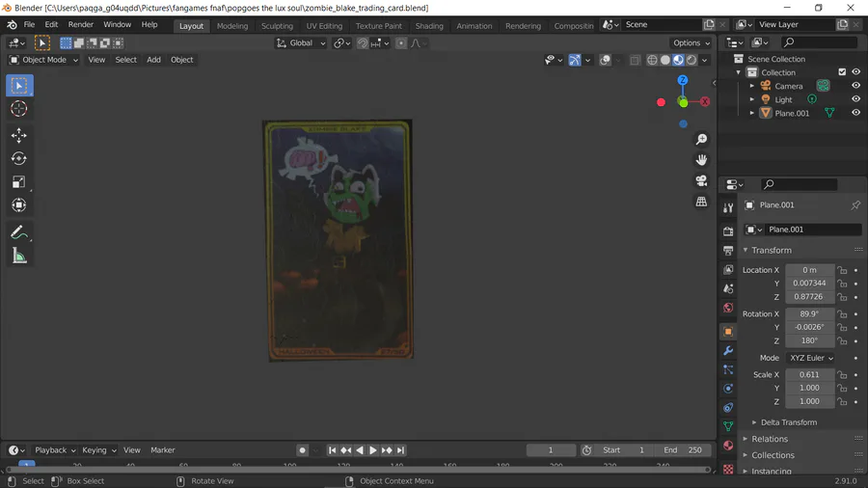
Task: Switch to the UV Editing workspace tab
Action: [324, 26]
